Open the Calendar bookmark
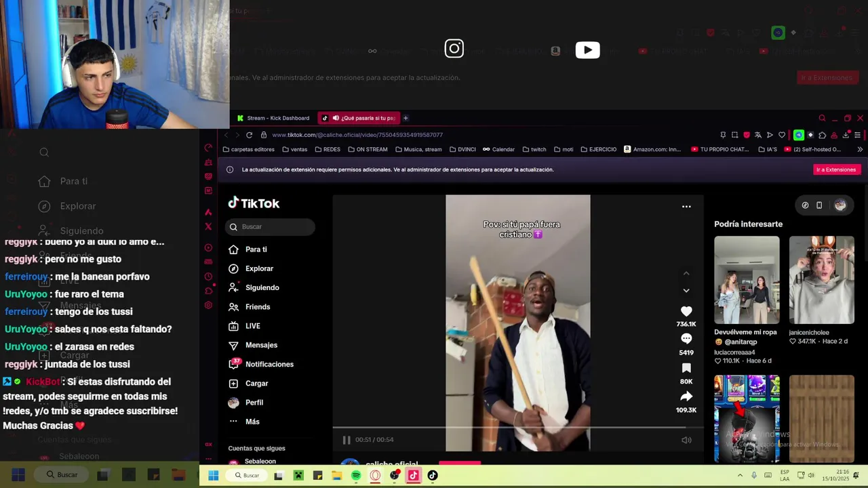Screen dimensions: 868x488 click(x=498, y=149)
